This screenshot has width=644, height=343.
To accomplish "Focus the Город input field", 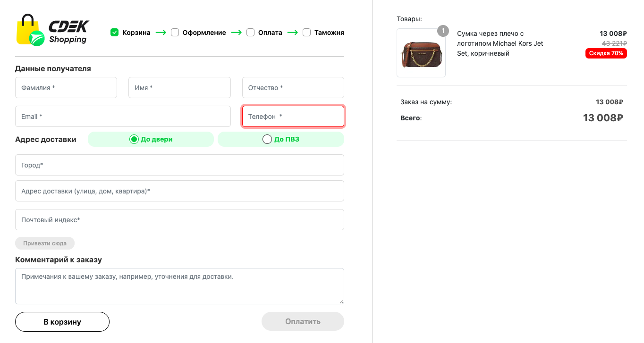I will coord(179,165).
